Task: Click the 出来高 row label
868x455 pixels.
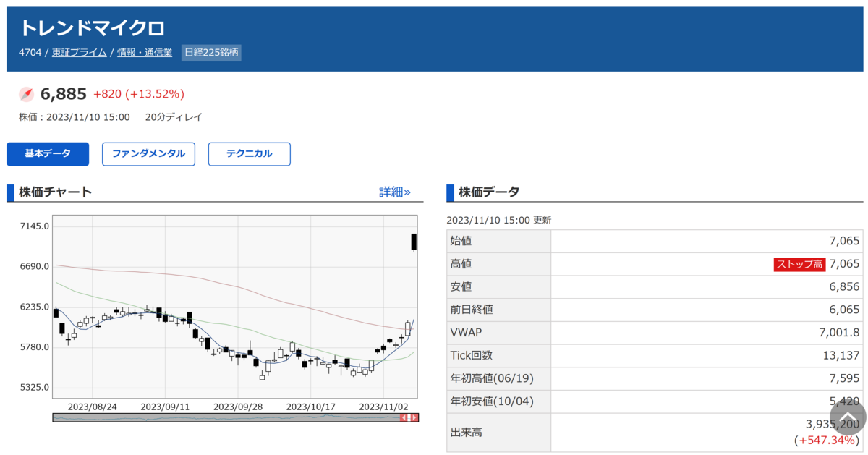Action: (x=466, y=433)
